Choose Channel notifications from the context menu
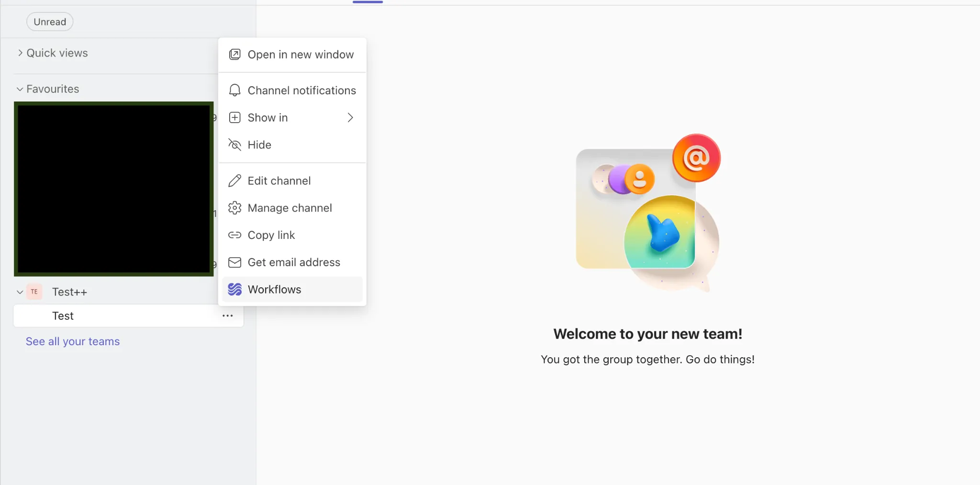 [x=292, y=90]
